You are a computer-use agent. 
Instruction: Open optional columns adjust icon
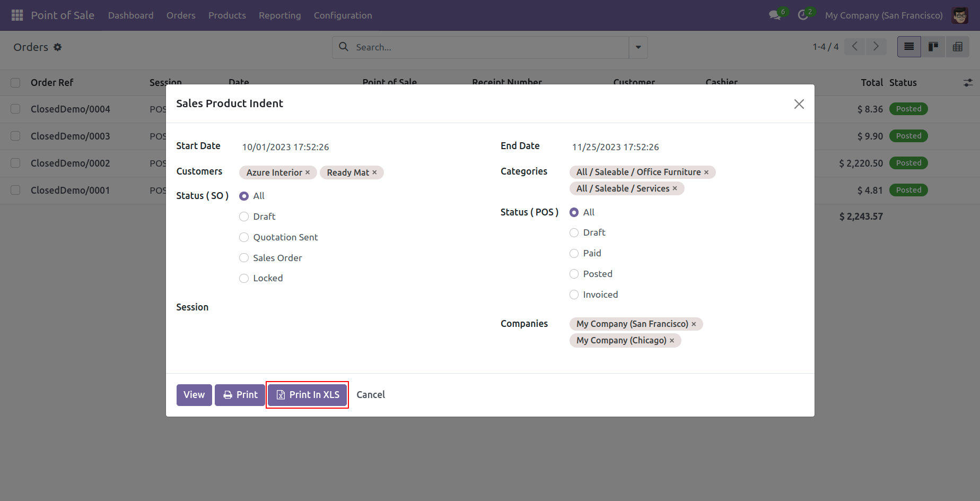click(x=968, y=83)
